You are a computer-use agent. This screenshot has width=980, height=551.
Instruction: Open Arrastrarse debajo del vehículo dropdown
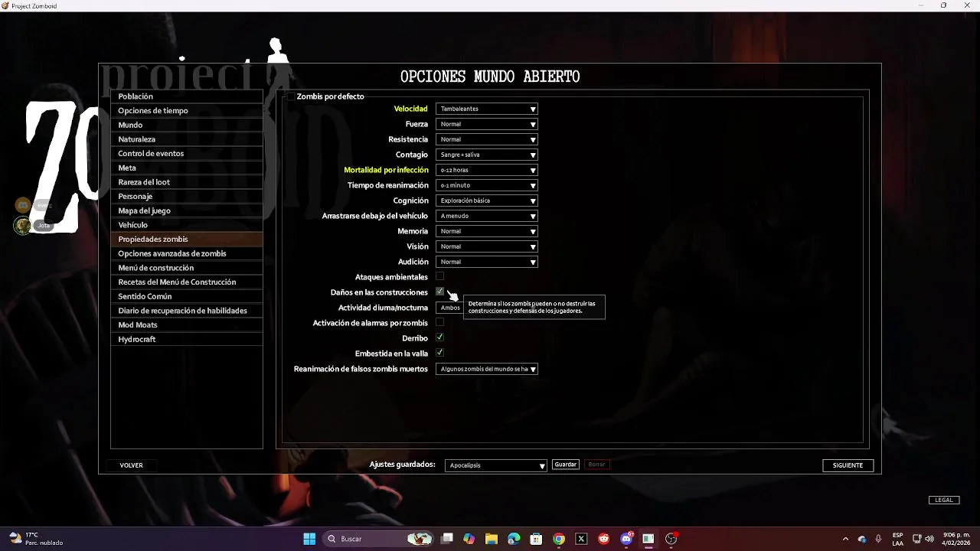pyautogui.click(x=487, y=216)
